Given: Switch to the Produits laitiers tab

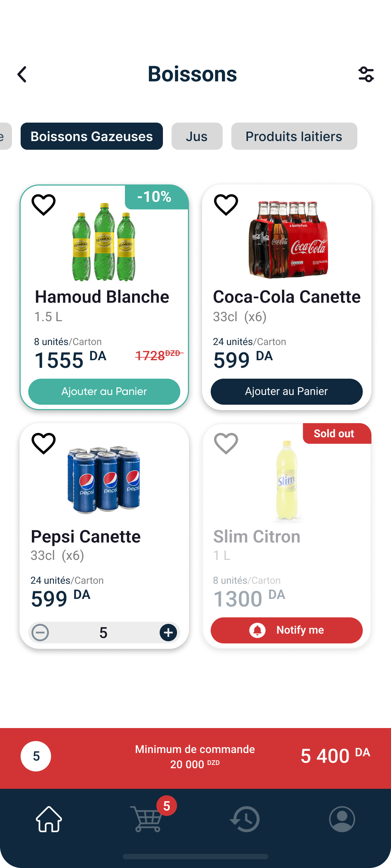Looking at the screenshot, I should coord(294,136).
